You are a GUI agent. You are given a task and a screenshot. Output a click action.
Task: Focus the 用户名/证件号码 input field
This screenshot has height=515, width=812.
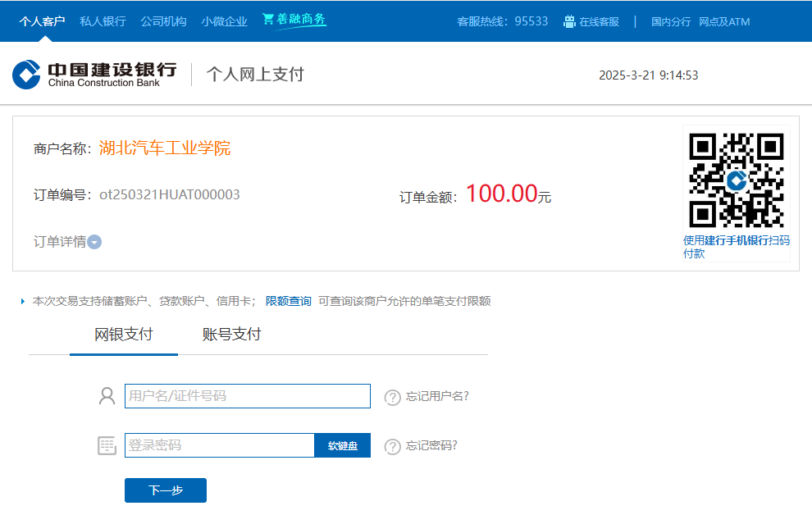coord(248,396)
